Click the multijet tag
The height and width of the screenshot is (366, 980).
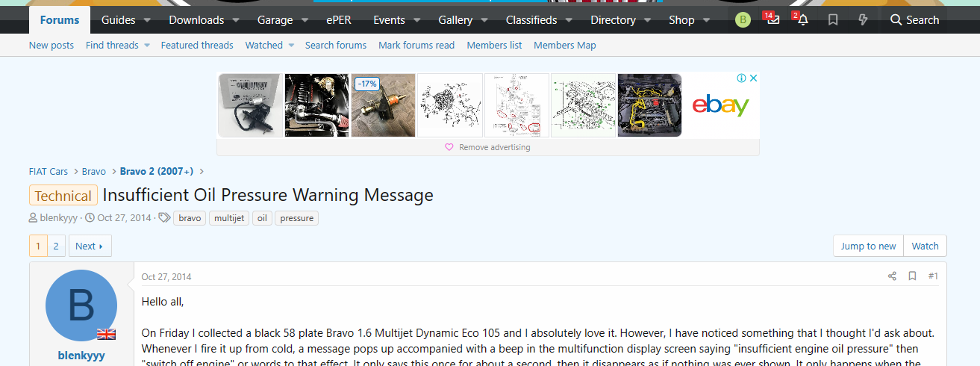tap(228, 218)
